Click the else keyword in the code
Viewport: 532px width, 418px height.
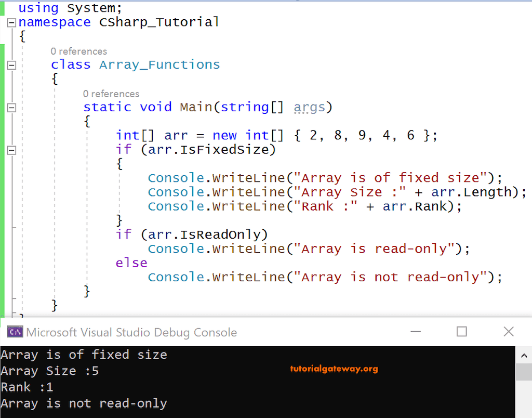coord(131,263)
